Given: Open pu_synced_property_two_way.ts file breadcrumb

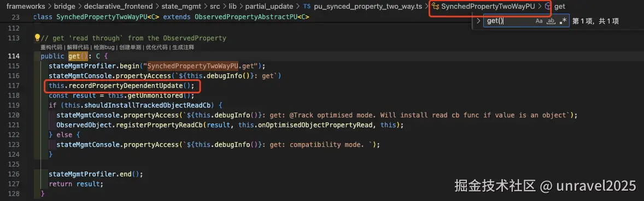Looking at the screenshot, I should (368, 7).
